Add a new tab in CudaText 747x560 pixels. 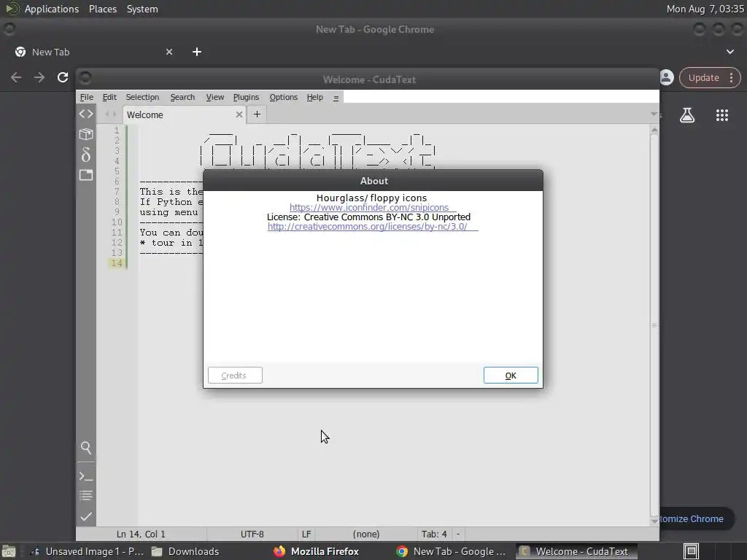257,114
